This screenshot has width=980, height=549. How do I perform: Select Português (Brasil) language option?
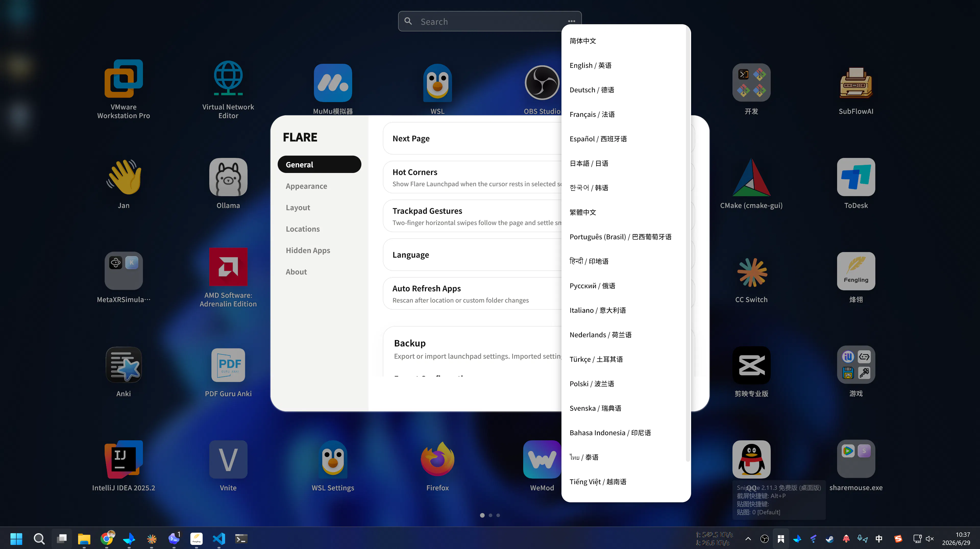pos(624,237)
